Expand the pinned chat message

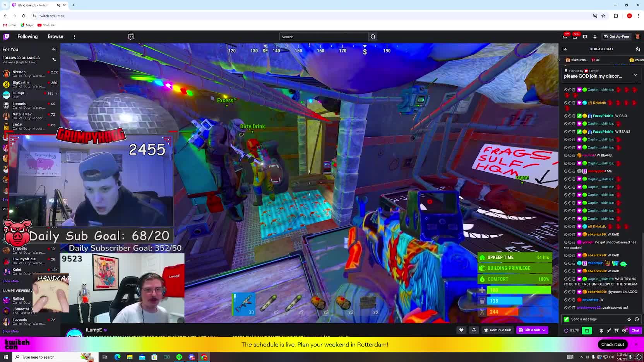635,75
